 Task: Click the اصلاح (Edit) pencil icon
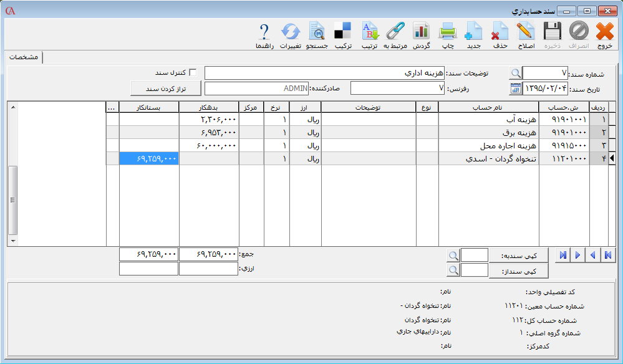(x=526, y=31)
